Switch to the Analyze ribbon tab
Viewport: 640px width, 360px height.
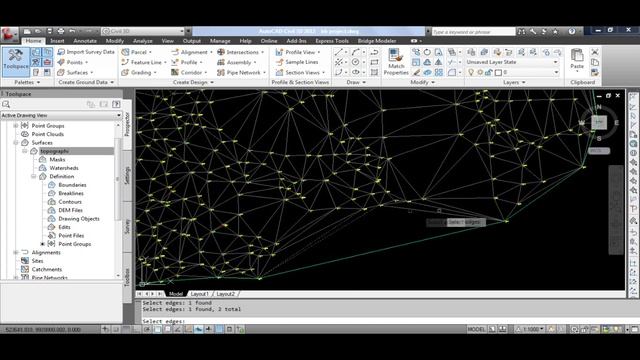(142, 41)
